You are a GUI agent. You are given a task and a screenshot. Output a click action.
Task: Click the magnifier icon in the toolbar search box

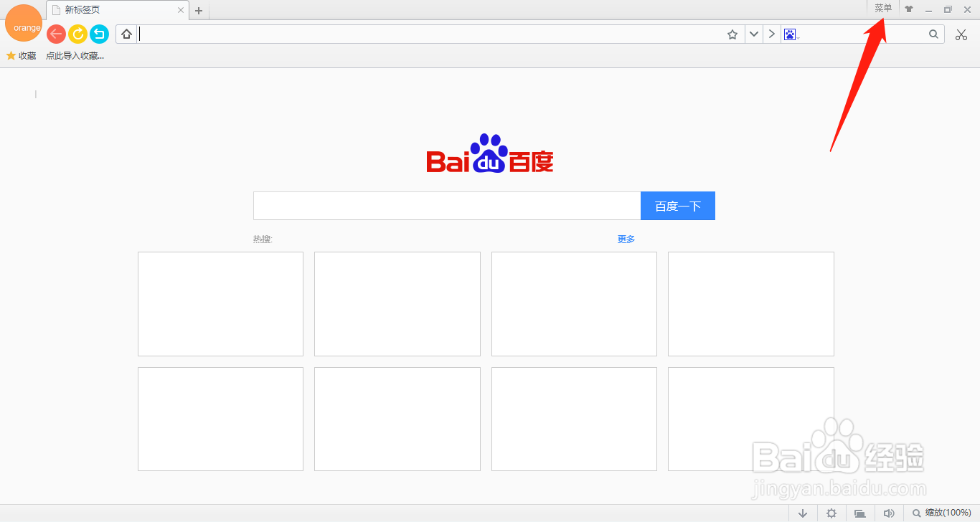[x=933, y=34]
